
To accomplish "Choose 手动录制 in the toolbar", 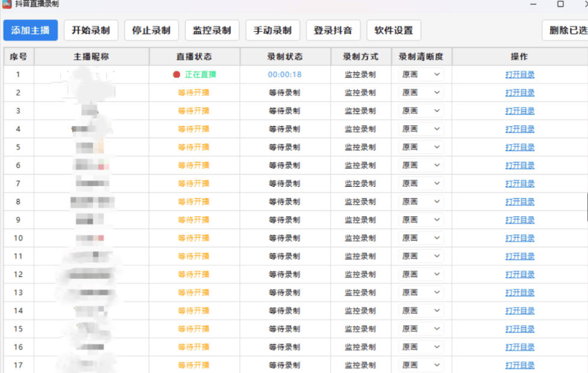I will point(272,31).
